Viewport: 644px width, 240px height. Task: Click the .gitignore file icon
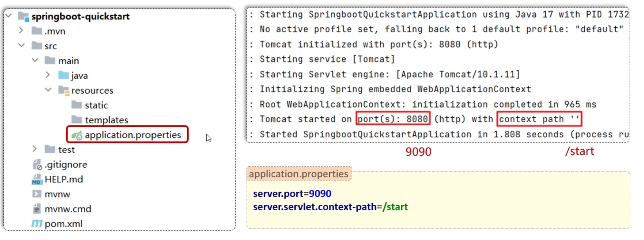(37, 165)
